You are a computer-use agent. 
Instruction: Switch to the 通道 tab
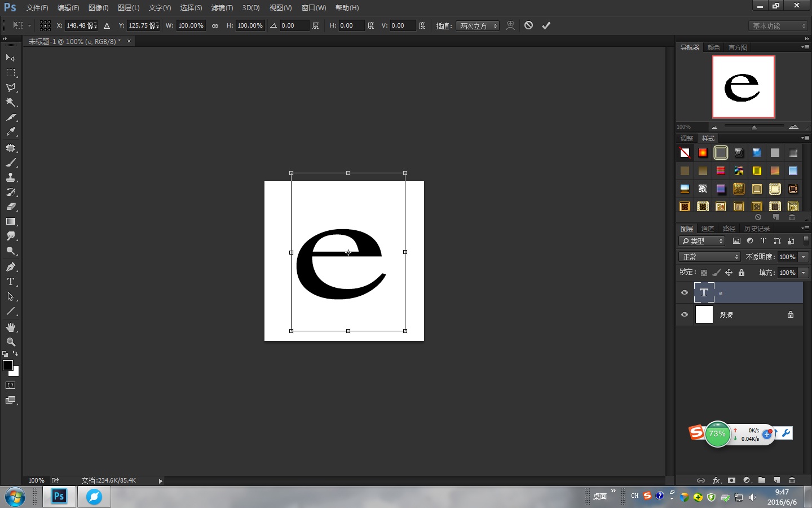pyautogui.click(x=708, y=229)
